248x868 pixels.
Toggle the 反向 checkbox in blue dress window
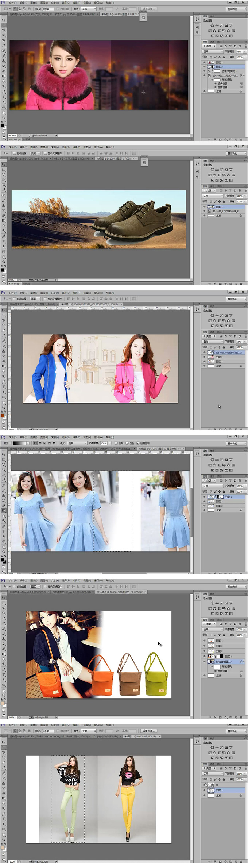pyautogui.click(x=116, y=443)
